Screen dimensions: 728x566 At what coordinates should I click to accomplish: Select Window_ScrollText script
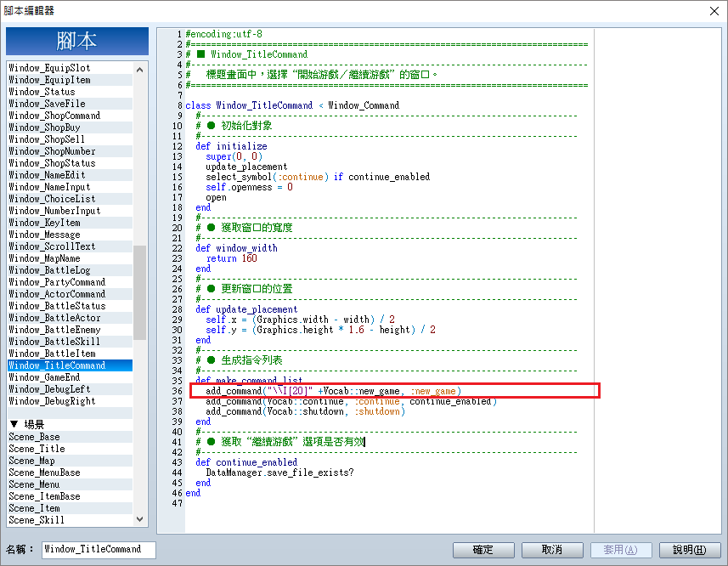click(x=71, y=246)
